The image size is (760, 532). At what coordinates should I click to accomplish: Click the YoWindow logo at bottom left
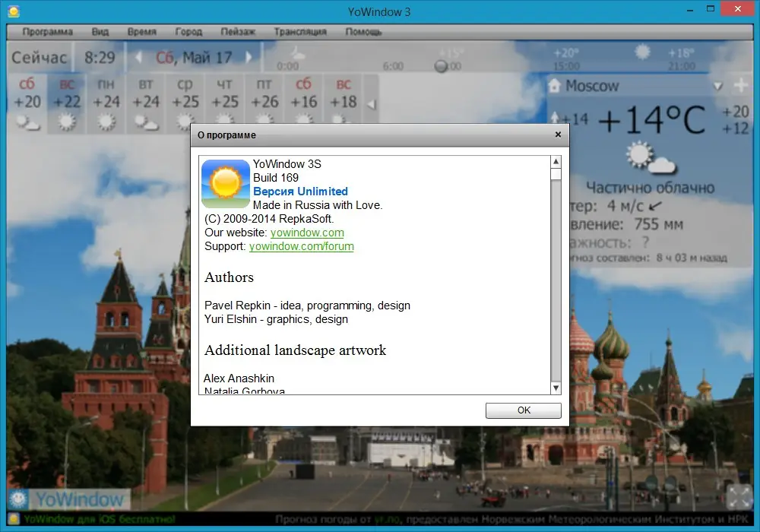click(69, 499)
